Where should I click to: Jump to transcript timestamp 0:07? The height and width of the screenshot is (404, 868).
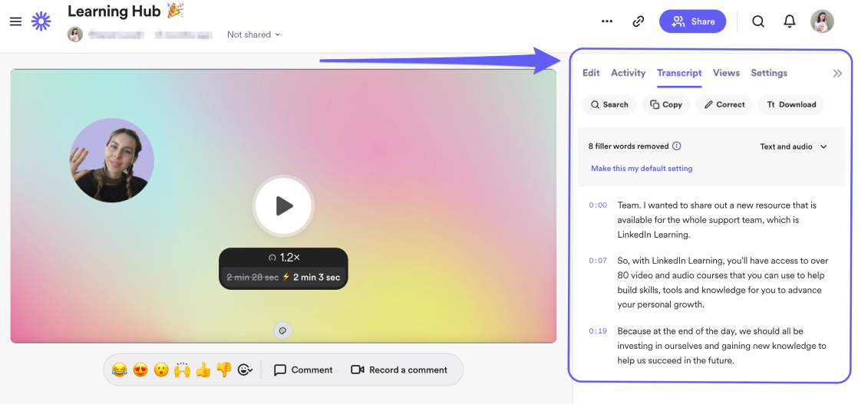coord(598,261)
